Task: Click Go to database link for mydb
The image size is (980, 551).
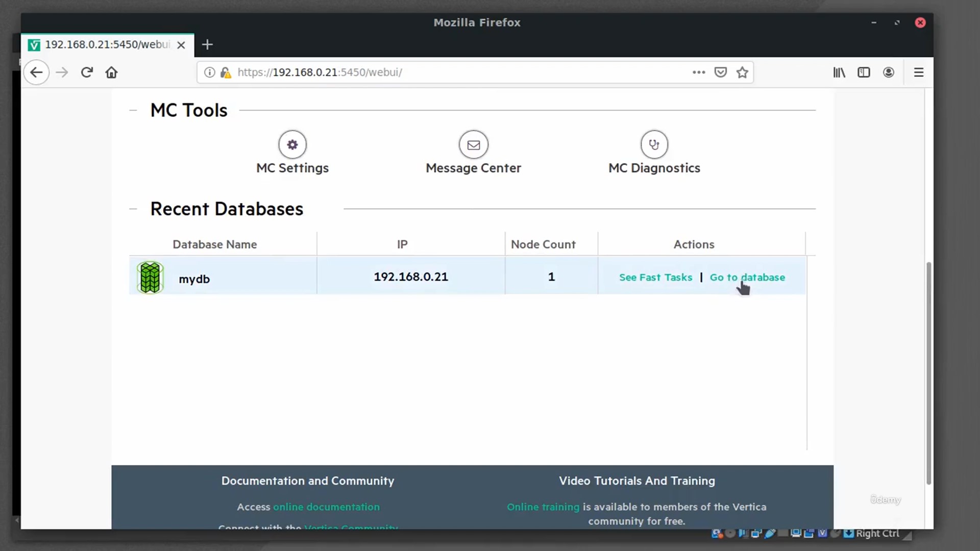Action: tap(747, 277)
